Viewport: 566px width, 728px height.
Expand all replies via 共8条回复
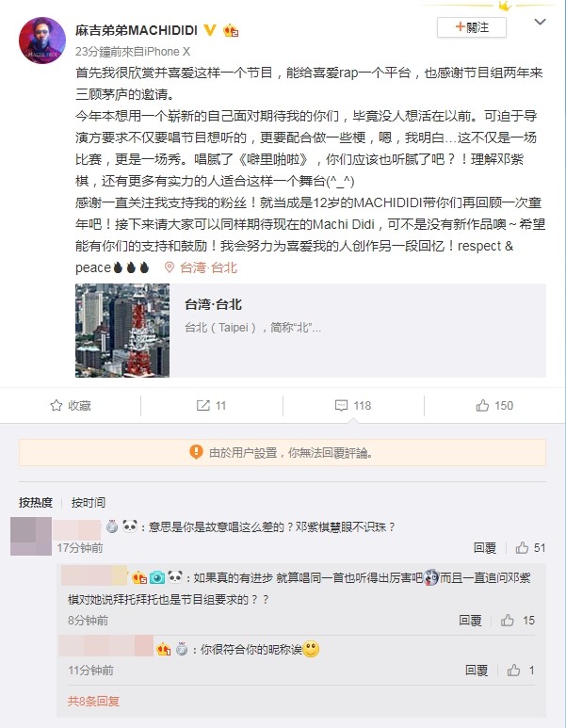pos(93,701)
